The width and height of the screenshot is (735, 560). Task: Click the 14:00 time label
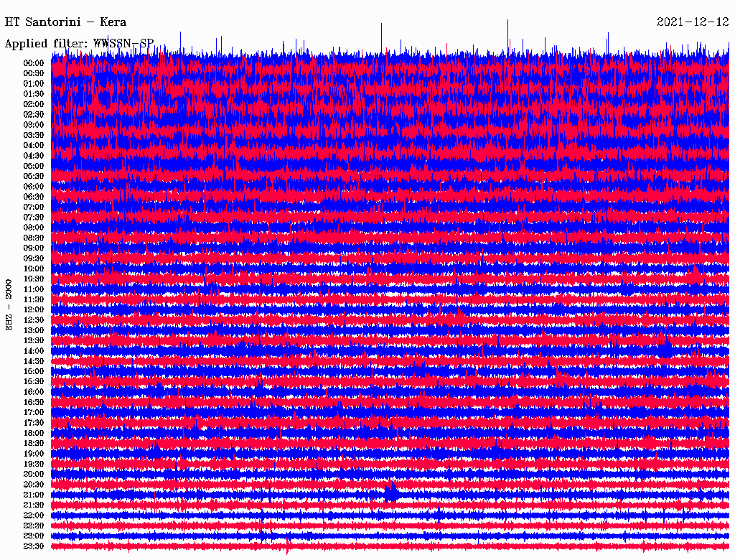coord(34,351)
